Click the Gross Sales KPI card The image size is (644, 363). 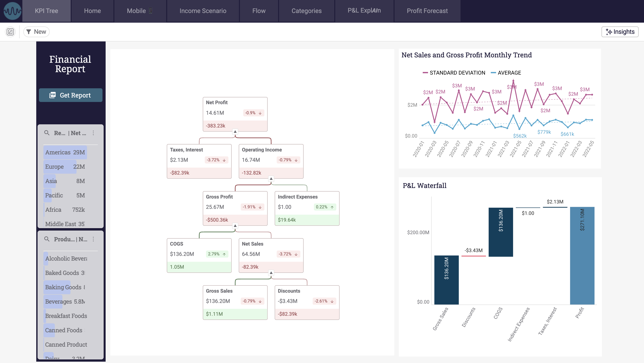click(x=235, y=302)
